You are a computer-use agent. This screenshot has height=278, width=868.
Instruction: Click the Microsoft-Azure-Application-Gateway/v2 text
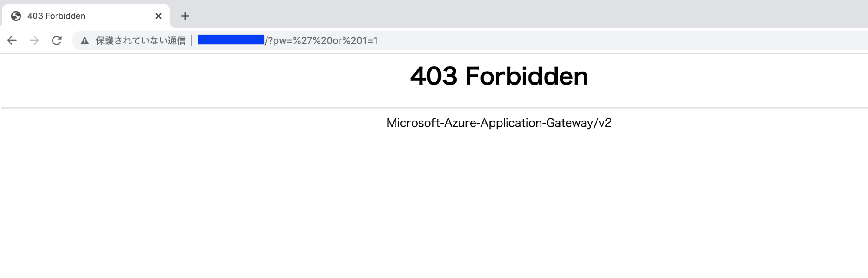(499, 123)
